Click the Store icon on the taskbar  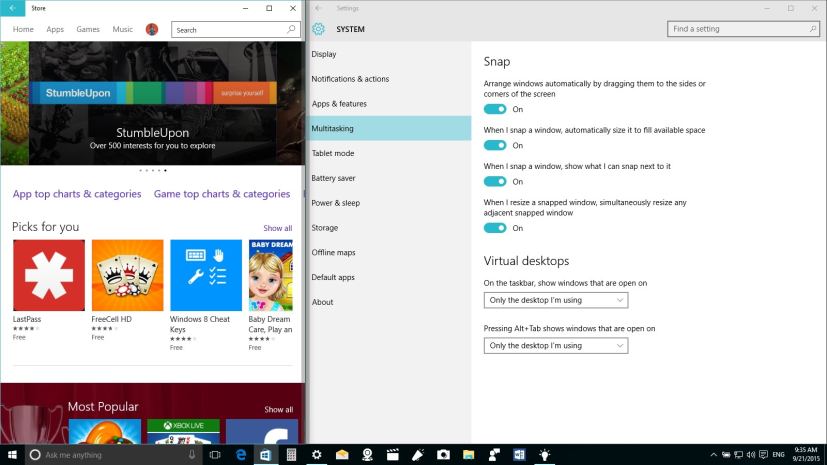coord(265,454)
